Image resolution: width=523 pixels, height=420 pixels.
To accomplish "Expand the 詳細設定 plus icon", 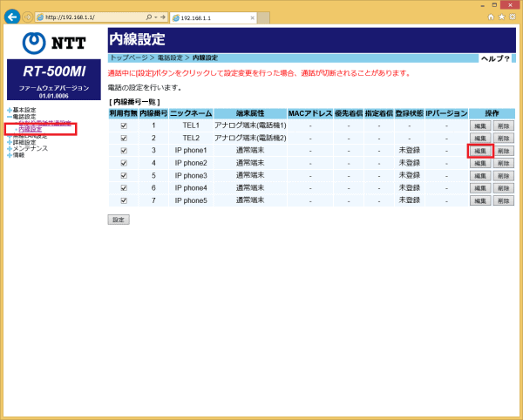I will (x=10, y=142).
